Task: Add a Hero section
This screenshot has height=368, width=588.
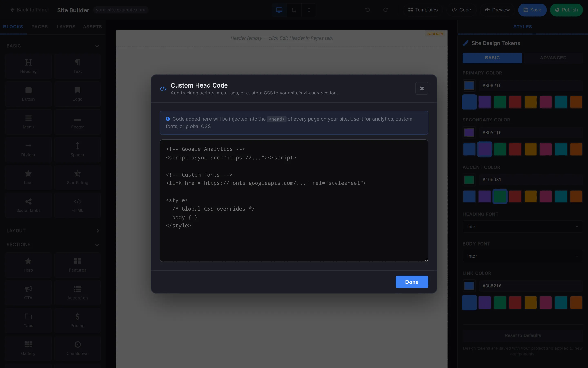Action: [28, 265]
